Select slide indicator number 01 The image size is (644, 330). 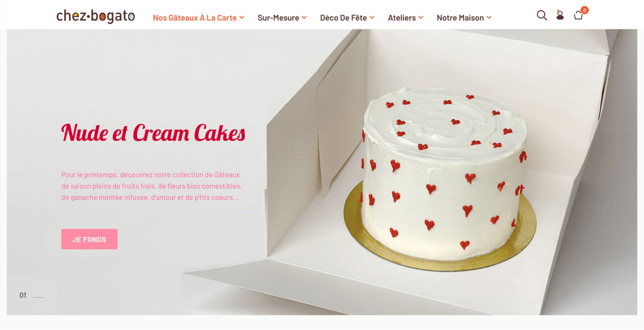(23, 295)
